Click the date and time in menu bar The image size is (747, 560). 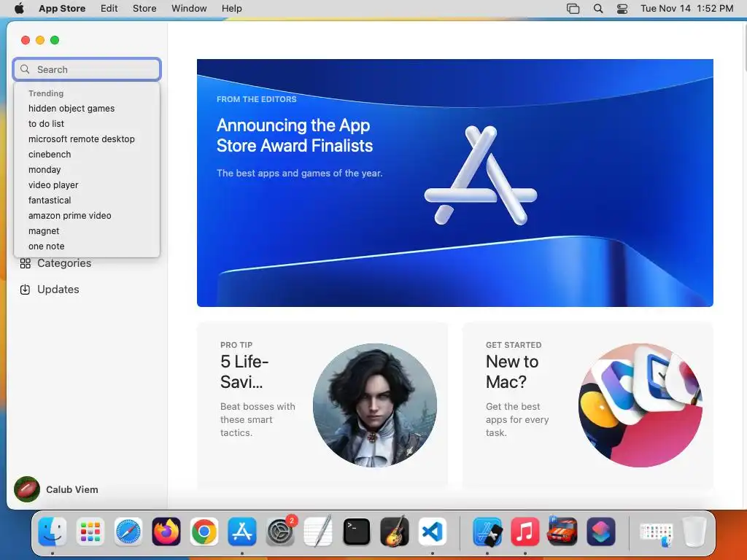tap(686, 9)
